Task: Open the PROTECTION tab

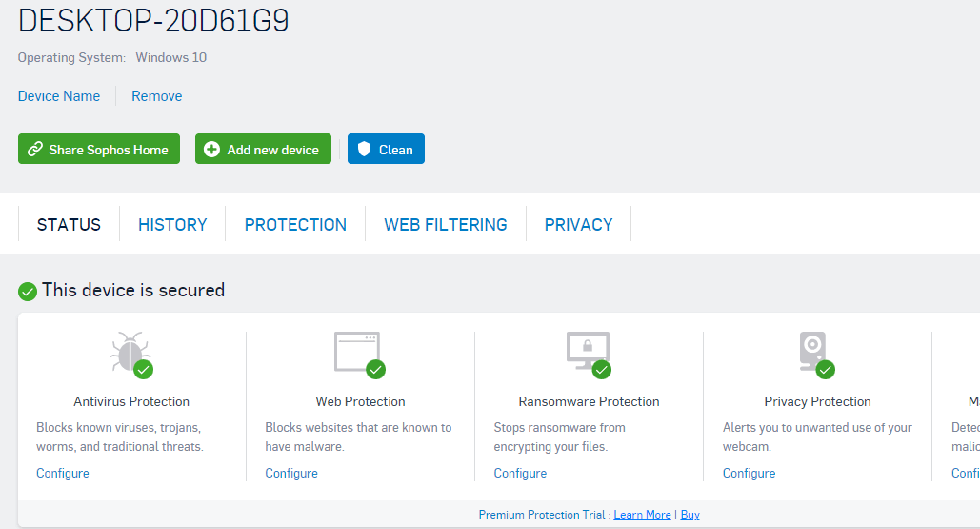Action: 295,225
